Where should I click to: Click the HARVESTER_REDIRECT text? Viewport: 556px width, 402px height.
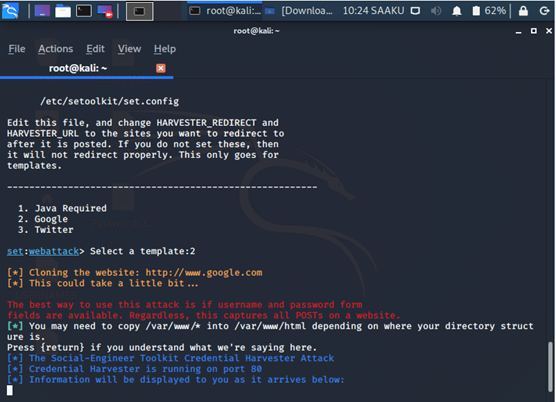pyautogui.click(x=206, y=123)
